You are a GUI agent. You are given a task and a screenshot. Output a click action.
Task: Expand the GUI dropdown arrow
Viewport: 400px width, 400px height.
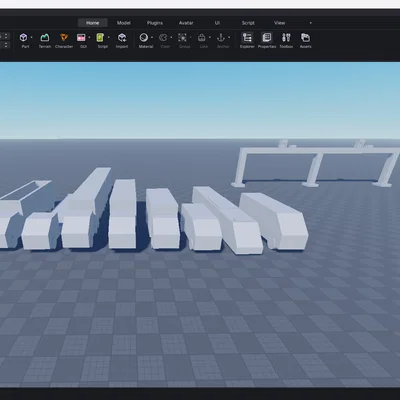[89, 38]
